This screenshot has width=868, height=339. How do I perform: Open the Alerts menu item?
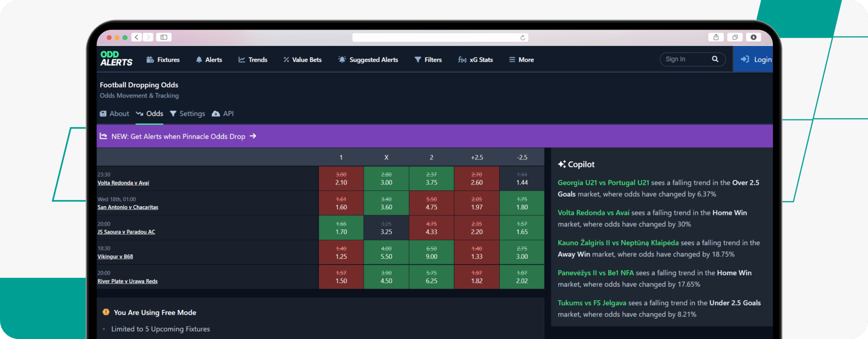point(209,60)
